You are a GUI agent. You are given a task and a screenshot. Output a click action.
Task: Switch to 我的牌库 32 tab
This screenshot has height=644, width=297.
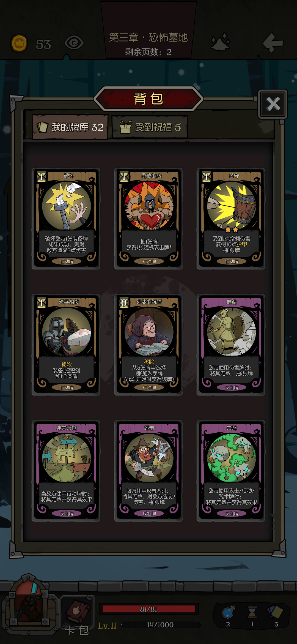coord(70,127)
